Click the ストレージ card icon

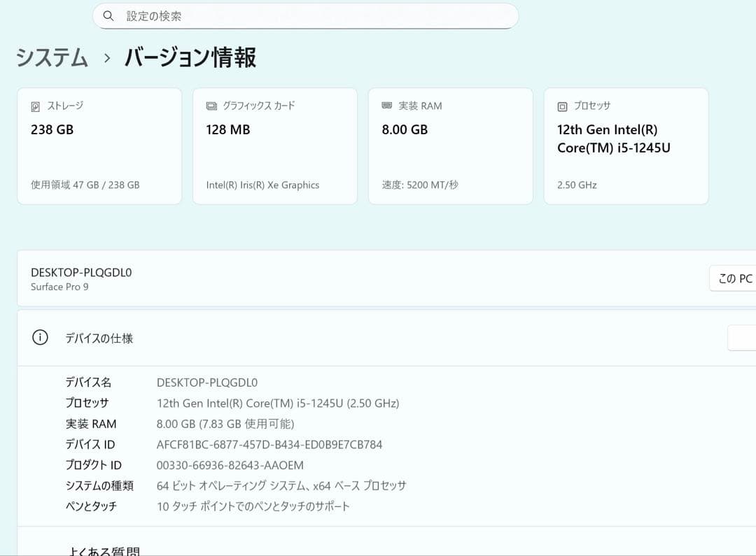(x=35, y=105)
